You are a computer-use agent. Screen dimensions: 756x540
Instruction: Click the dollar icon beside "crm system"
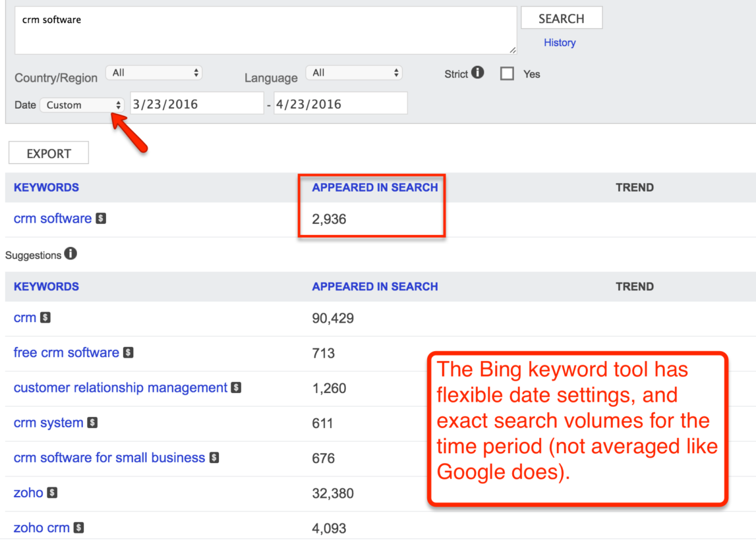tap(92, 423)
